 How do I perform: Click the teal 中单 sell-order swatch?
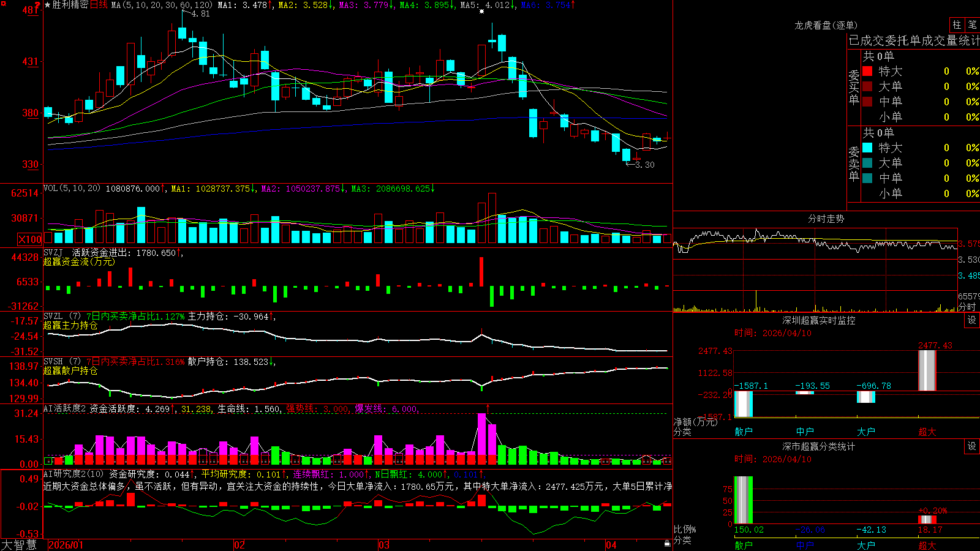point(867,178)
